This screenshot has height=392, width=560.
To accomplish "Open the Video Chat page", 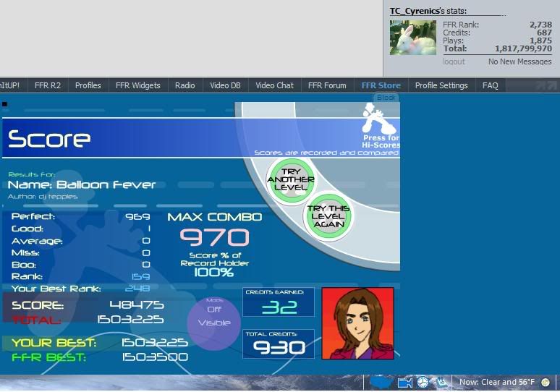I will (274, 85).
